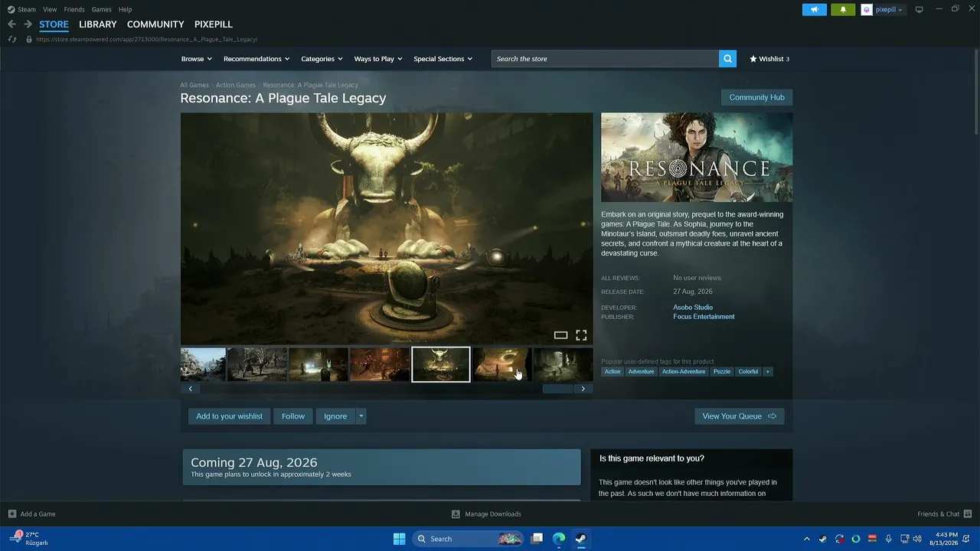Open the Friends & Chat icon
The width and height of the screenshot is (980, 551).
click(x=968, y=514)
